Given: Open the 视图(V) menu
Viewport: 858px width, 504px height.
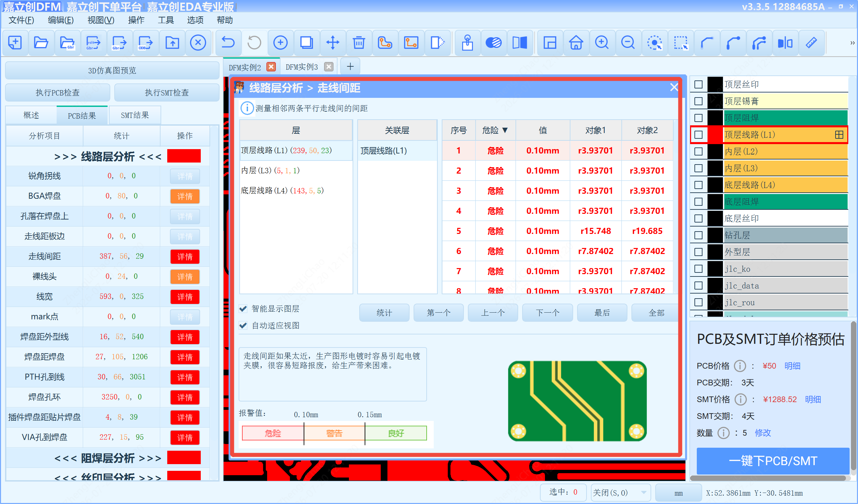Looking at the screenshot, I should (101, 20).
